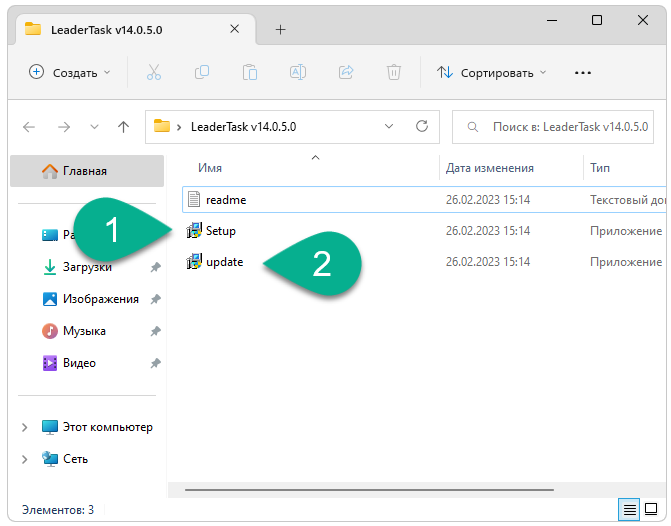Viewport: 671px width, 526px height.
Task: Refresh the current folder view
Action: [x=421, y=127]
